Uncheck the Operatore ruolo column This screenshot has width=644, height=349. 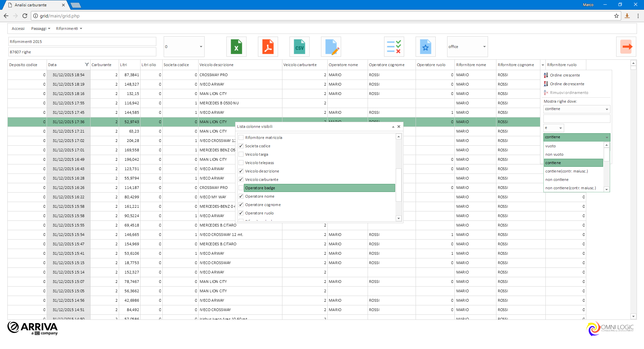(241, 213)
